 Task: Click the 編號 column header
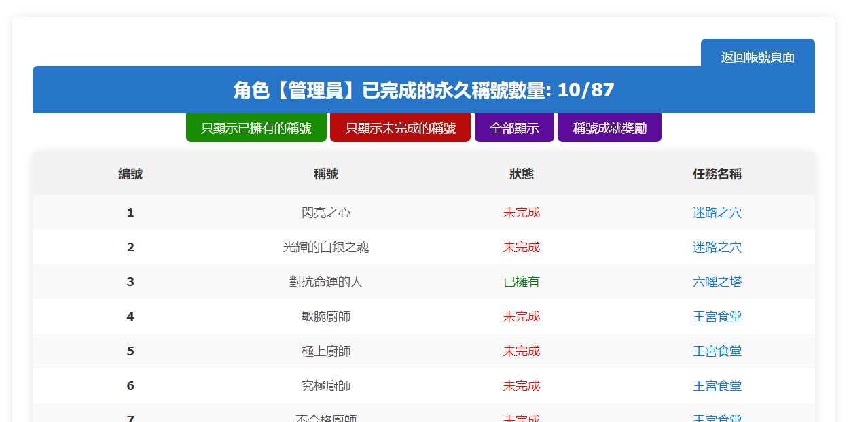point(130,174)
